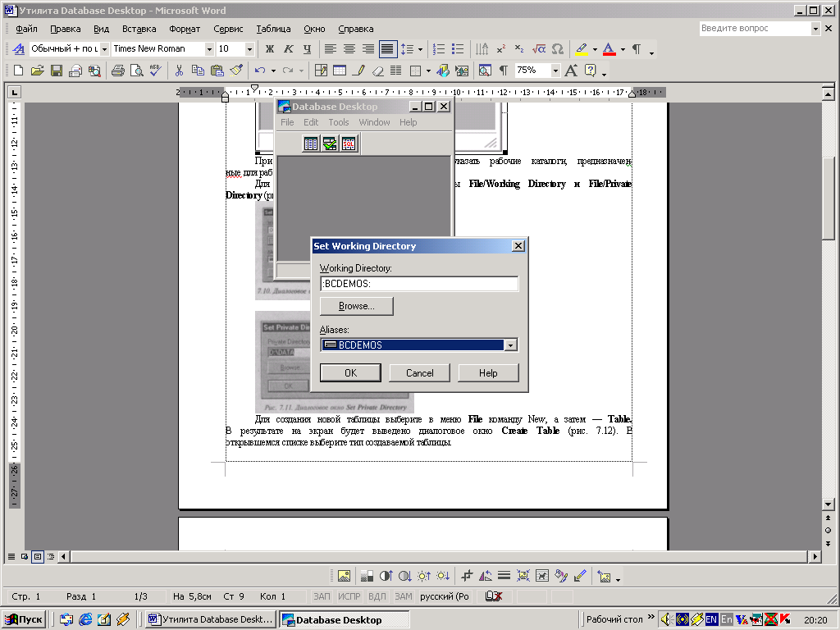Click the Insert Table toolbar icon
Image resolution: width=840 pixels, height=630 pixels.
pyautogui.click(x=340, y=71)
